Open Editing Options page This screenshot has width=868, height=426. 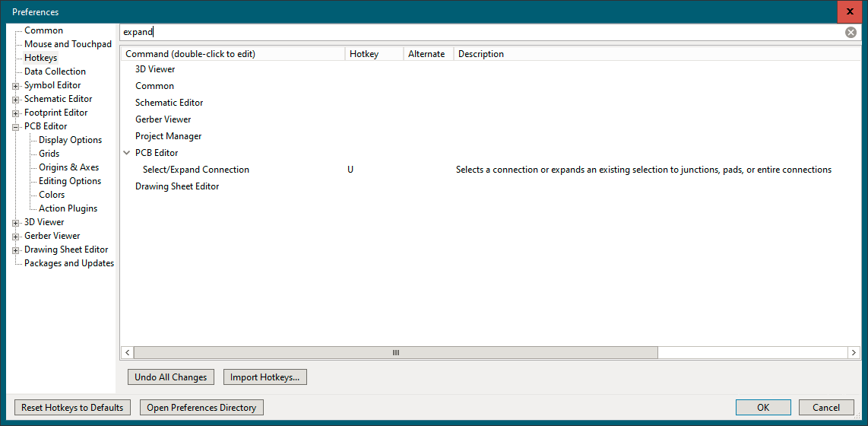coord(70,181)
